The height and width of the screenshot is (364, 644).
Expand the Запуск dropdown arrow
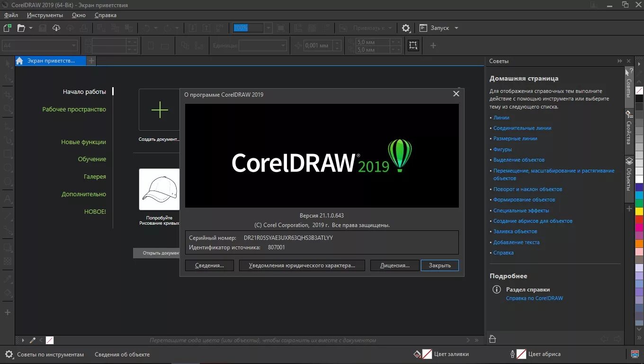tap(456, 28)
